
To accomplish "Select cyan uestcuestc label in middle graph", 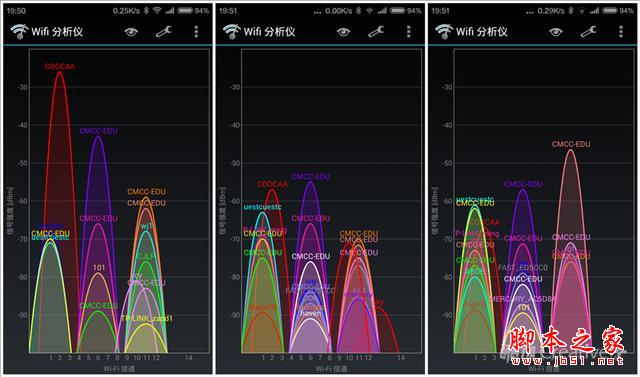I will coord(262,207).
